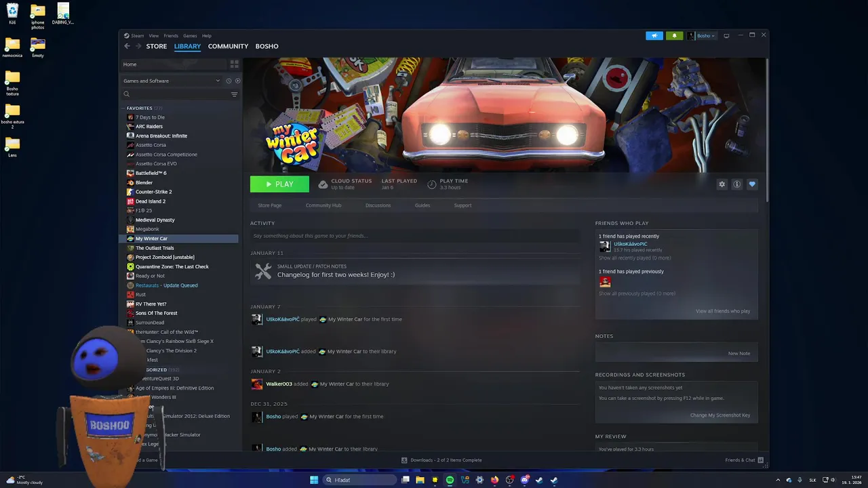Open the Friends menu
868x488 pixels.
tap(171, 36)
